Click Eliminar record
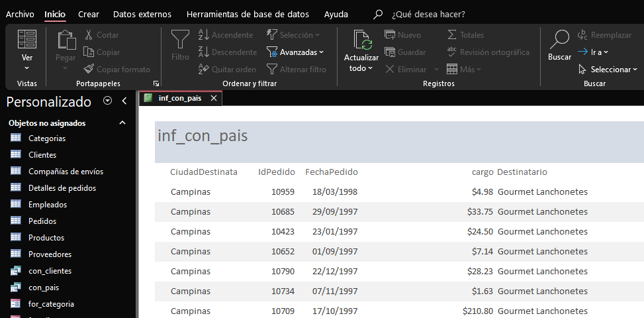 (406, 70)
